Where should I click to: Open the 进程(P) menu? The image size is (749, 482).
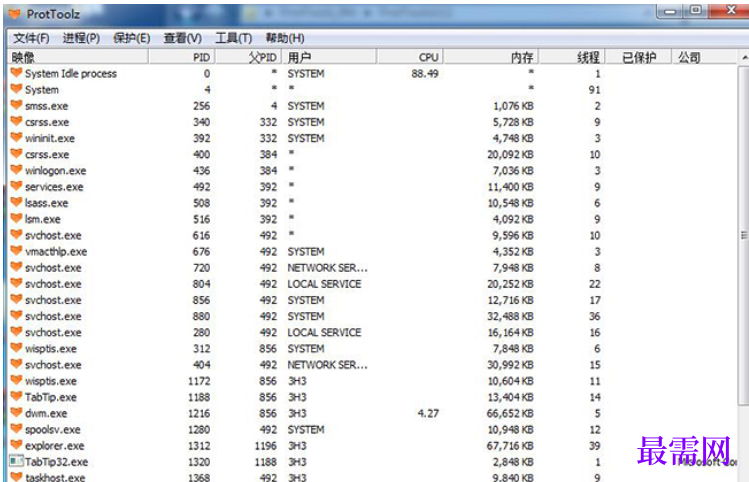[81, 38]
